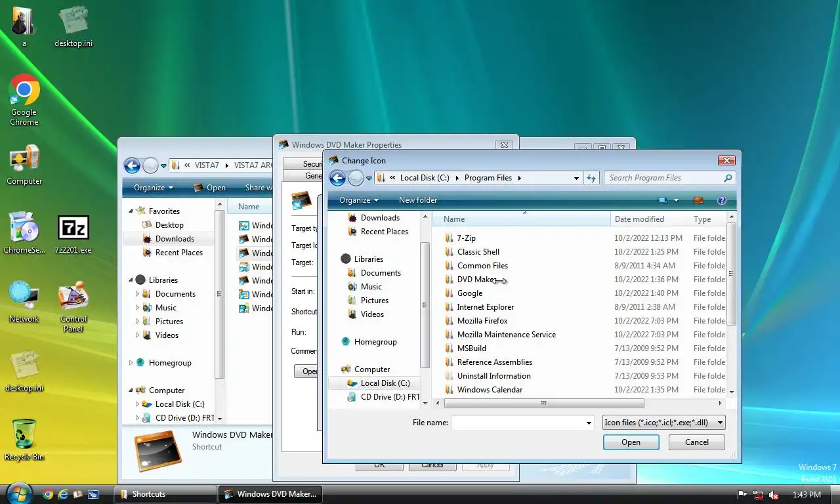This screenshot has height=504, width=840.
Task: Expand Documents in Shortcuts window tree
Action: point(137,294)
